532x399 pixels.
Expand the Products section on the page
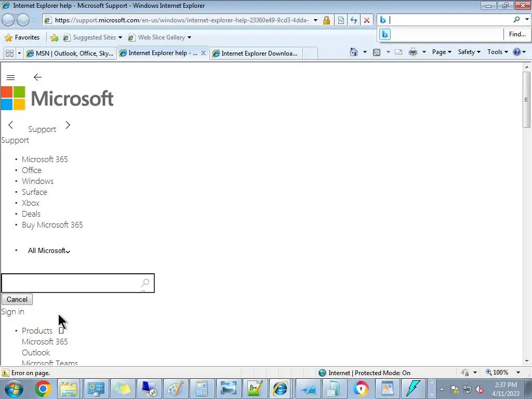[61, 330]
